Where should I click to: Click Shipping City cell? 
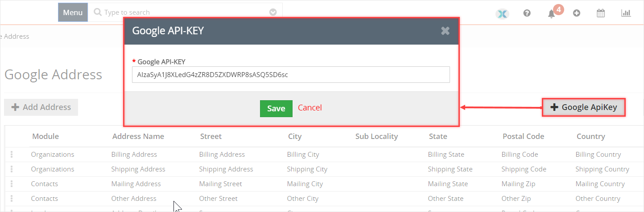(307, 169)
